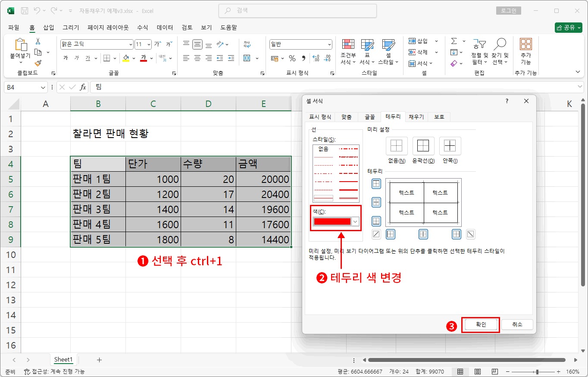Image resolution: width=588 pixels, height=377 pixels.
Task: Toggle the left border button in dialog
Action: [391, 234]
